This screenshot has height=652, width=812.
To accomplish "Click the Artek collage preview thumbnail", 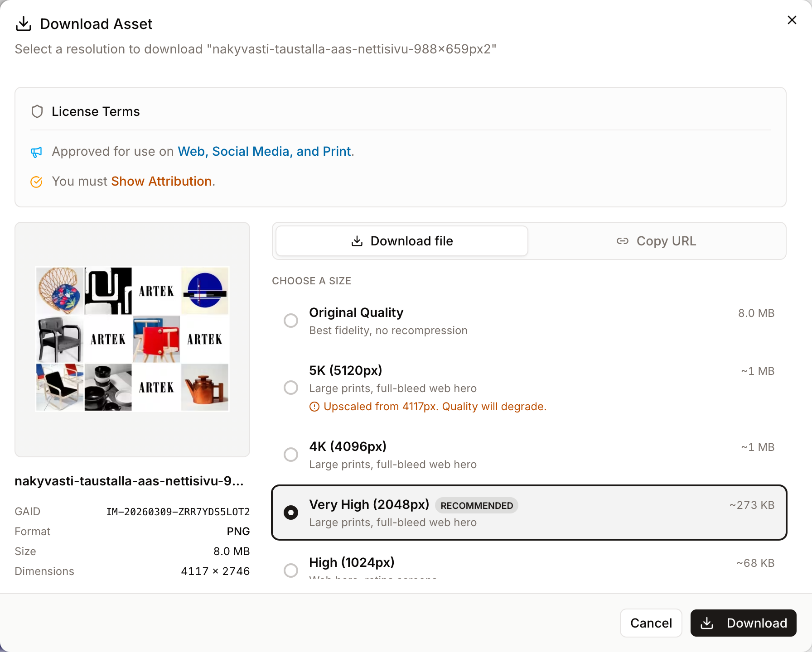I will 132,339.
